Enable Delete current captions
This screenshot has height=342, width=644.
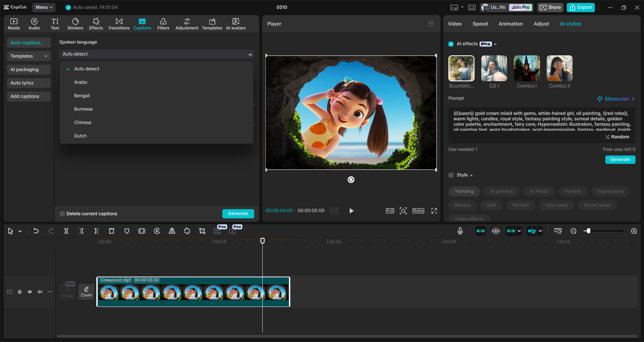tap(62, 214)
